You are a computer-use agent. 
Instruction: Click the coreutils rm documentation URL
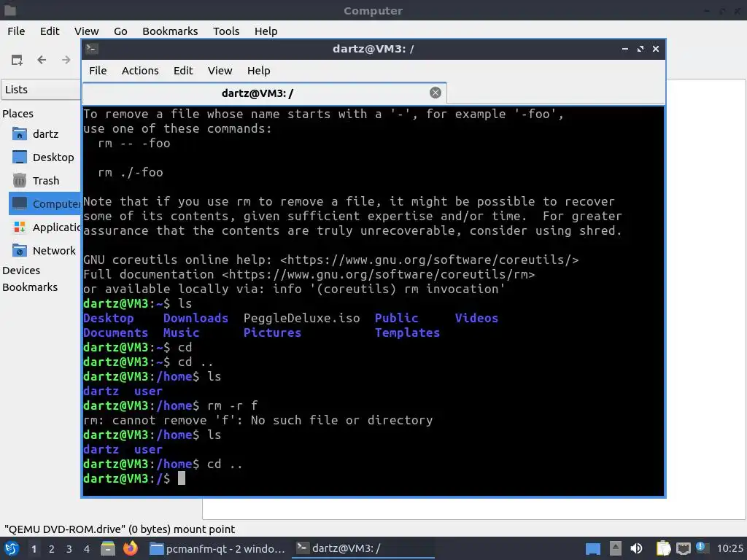tap(379, 274)
